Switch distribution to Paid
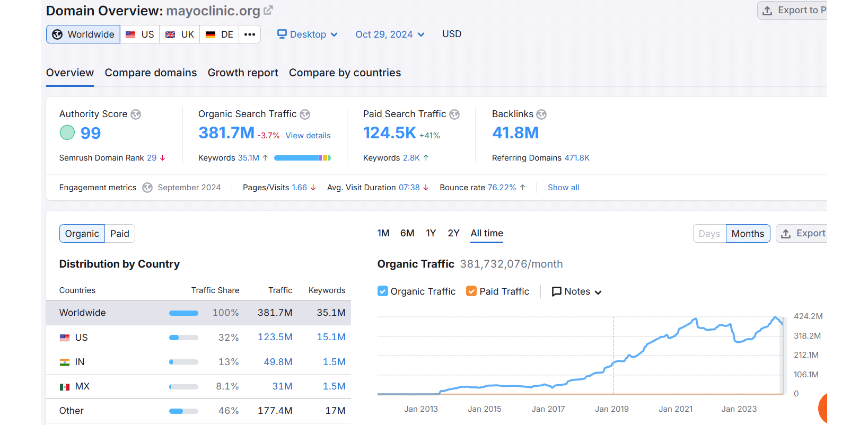 120,234
